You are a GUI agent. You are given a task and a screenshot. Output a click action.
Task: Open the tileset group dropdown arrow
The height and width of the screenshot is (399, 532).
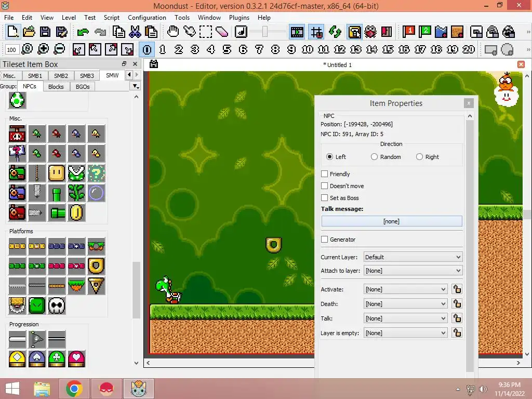[136, 87]
